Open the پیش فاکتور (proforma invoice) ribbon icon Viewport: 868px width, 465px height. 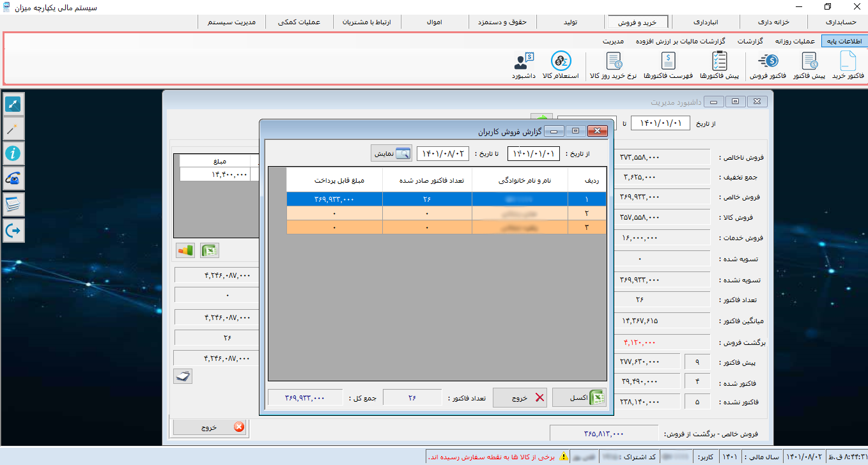point(809,66)
